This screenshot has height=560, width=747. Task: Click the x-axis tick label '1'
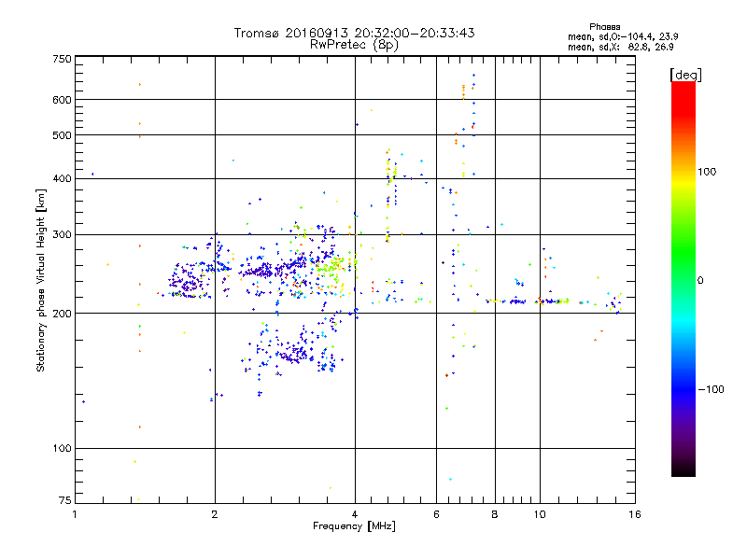[x=75, y=514]
